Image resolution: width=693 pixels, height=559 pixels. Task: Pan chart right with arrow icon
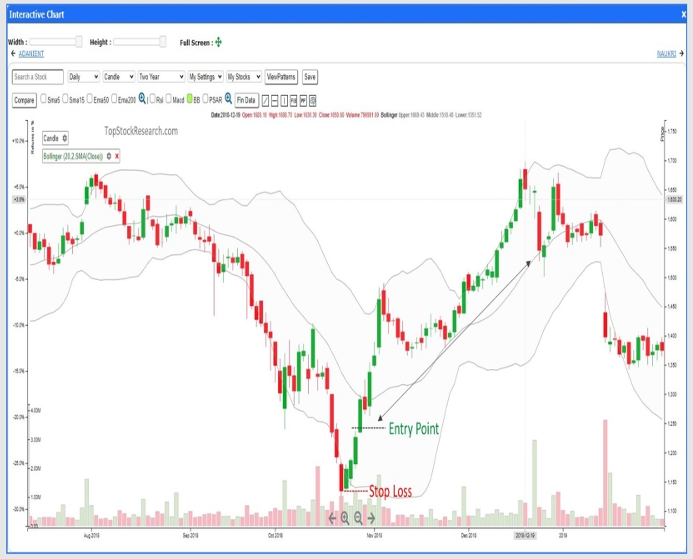tap(372, 518)
